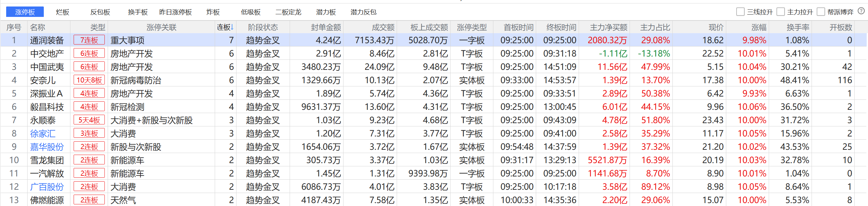
Task: Sort by 涨停关联 column header
Action: tap(162, 27)
